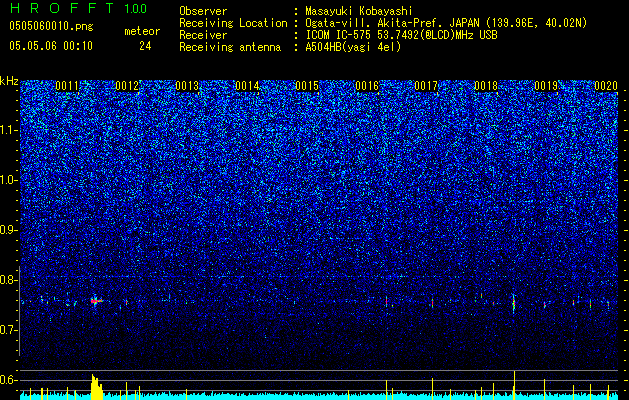
Task: Click the 0.7 frequency axis label
Action: (x=8, y=330)
